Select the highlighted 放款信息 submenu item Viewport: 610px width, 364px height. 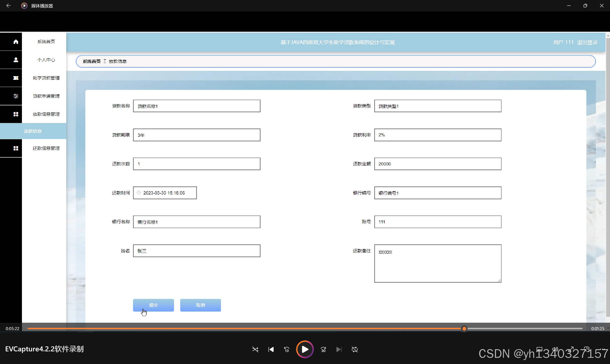tap(33, 131)
